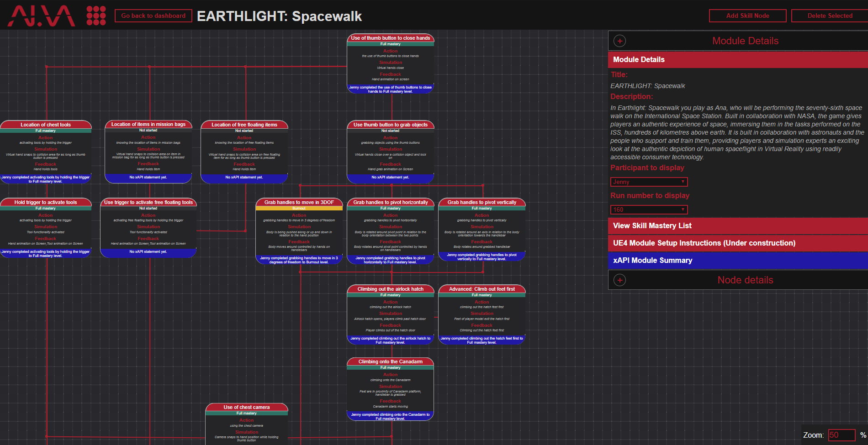Select 'Location of chest tools' node

[x=46, y=152]
